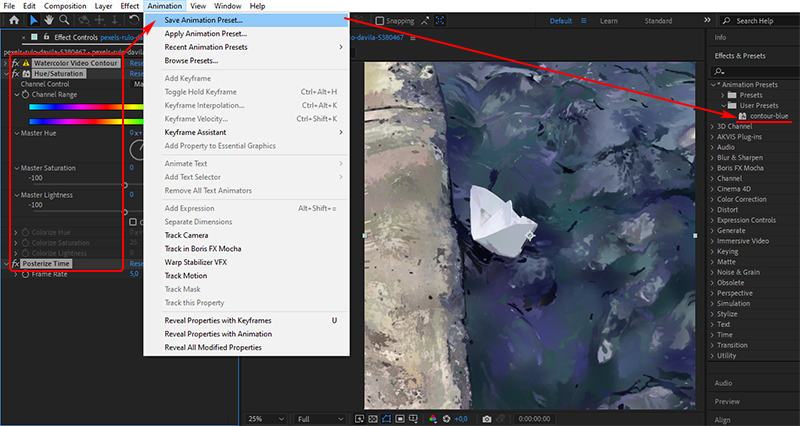Click the Master Lightness slider handle
The width and height of the screenshot is (800, 426).
(x=125, y=212)
